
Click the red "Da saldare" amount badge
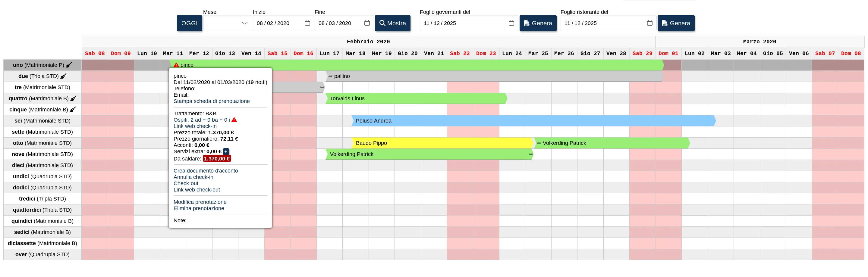coord(217,159)
